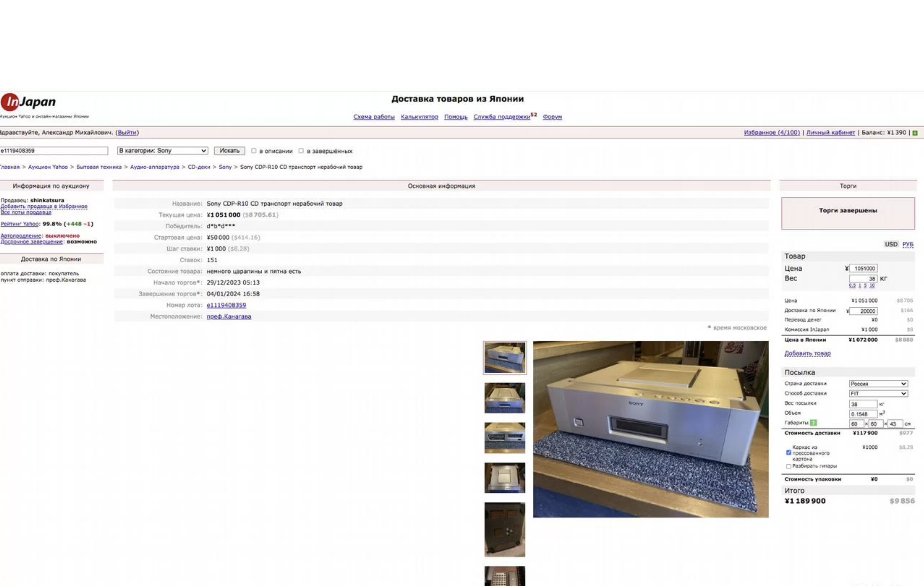Click the Вес input in the Товар section
The height and width of the screenshot is (586, 924).
tap(863, 279)
